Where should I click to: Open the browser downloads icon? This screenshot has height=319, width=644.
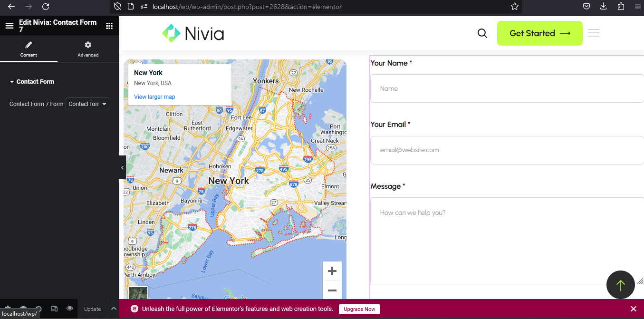point(604,7)
